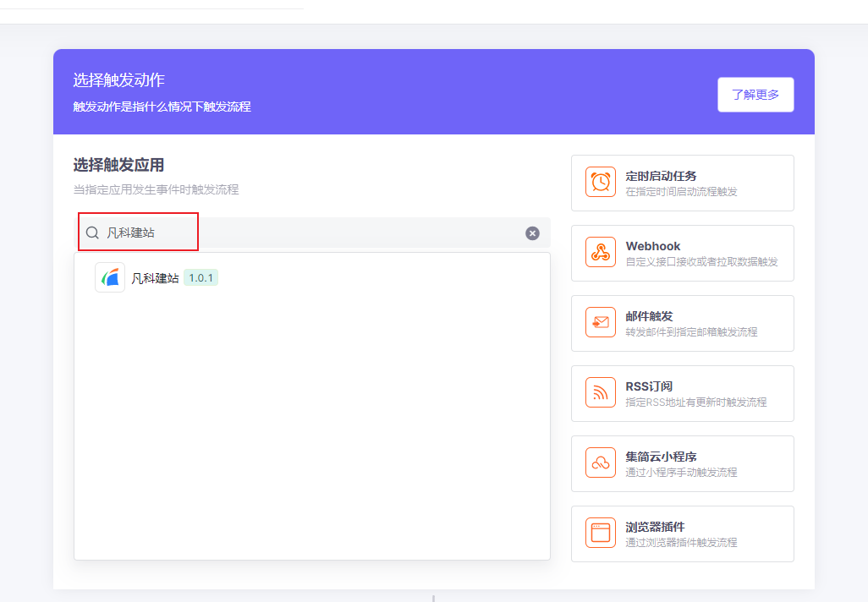Click the cloud icon for 集简云小程序

(x=601, y=463)
